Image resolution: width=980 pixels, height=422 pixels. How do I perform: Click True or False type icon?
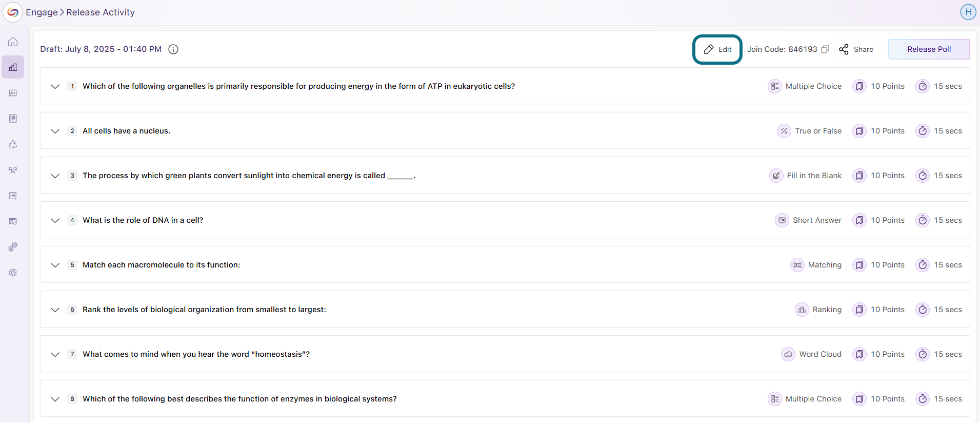(784, 131)
